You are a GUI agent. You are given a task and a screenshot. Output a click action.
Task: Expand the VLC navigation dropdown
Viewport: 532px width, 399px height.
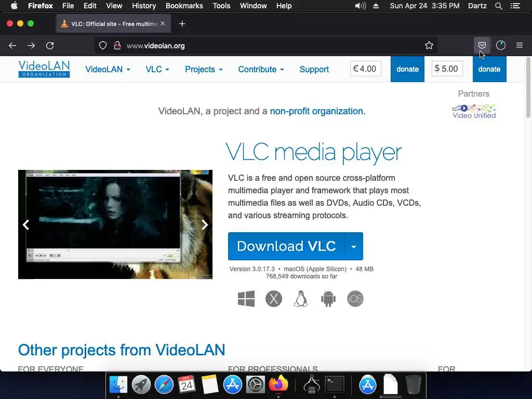coord(157,69)
